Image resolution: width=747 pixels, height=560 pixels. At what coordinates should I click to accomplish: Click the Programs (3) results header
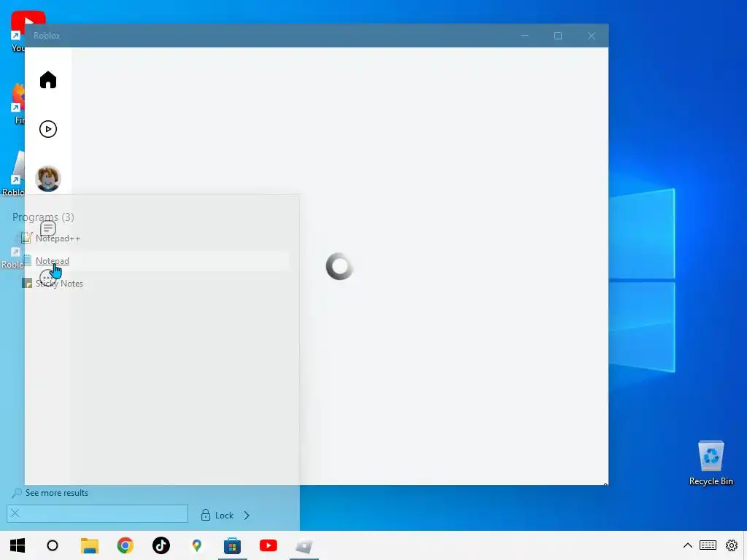(43, 217)
